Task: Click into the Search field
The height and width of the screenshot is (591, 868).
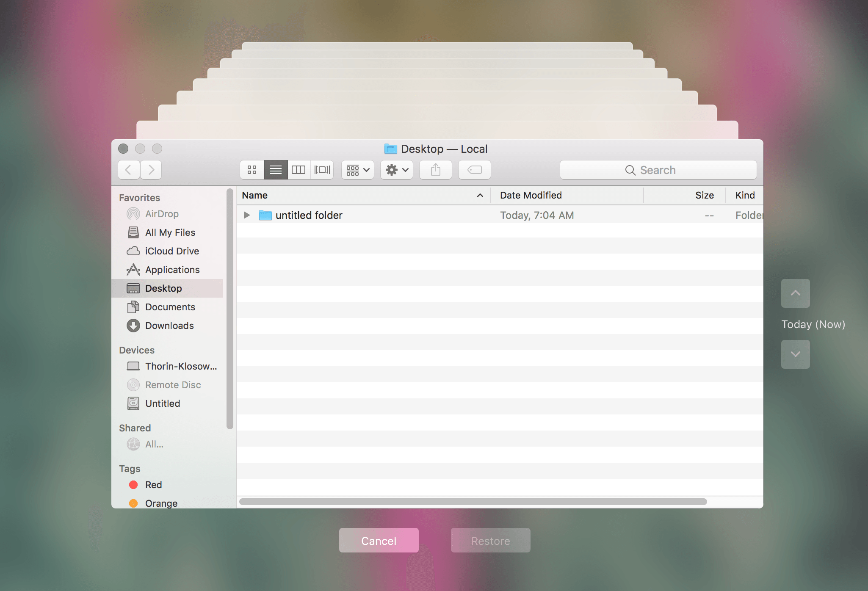Action: click(658, 170)
